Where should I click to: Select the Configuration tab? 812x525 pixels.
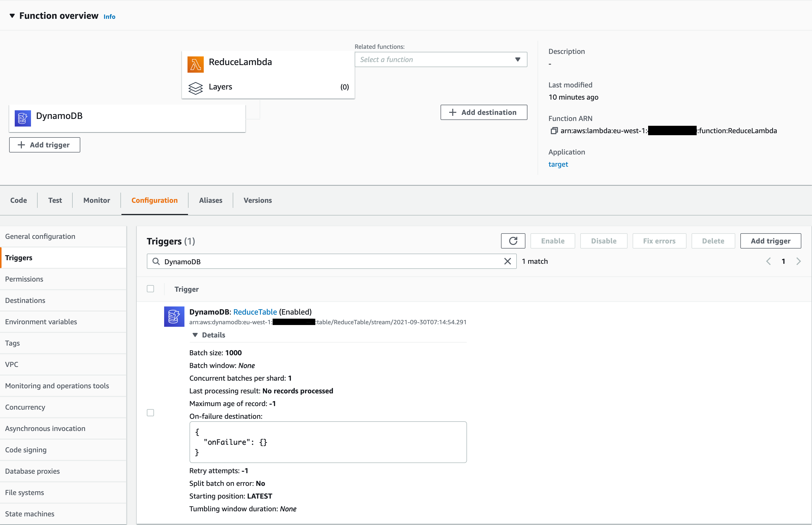154,200
